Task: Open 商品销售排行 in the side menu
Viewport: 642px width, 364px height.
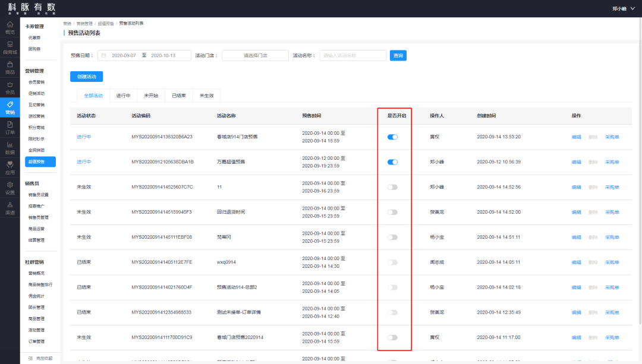Action: (40, 284)
